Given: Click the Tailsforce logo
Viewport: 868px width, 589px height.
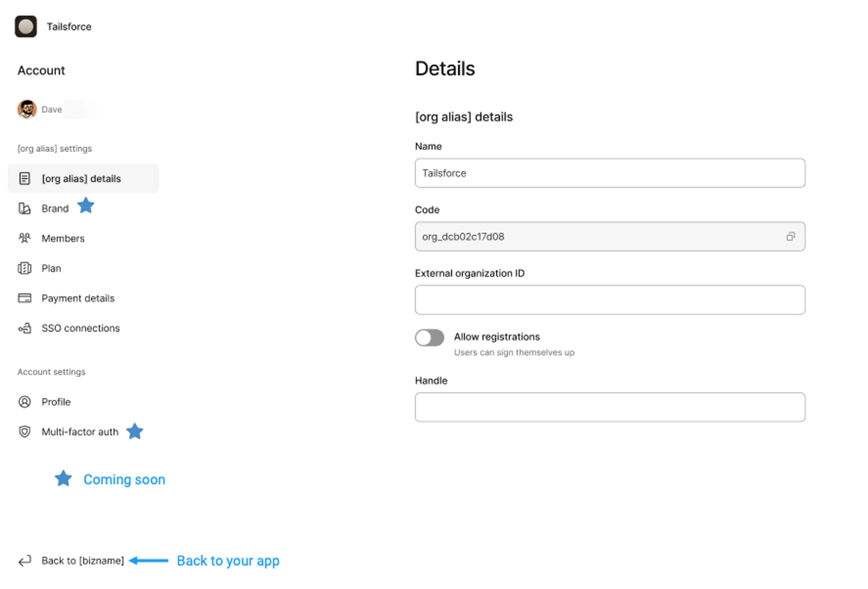Looking at the screenshot, I should click(25, 26).
